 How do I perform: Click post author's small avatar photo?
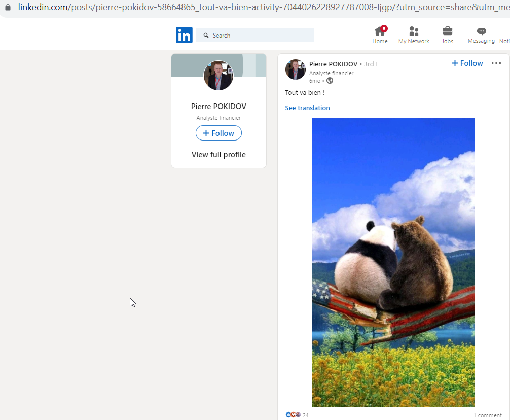[296, 69]
